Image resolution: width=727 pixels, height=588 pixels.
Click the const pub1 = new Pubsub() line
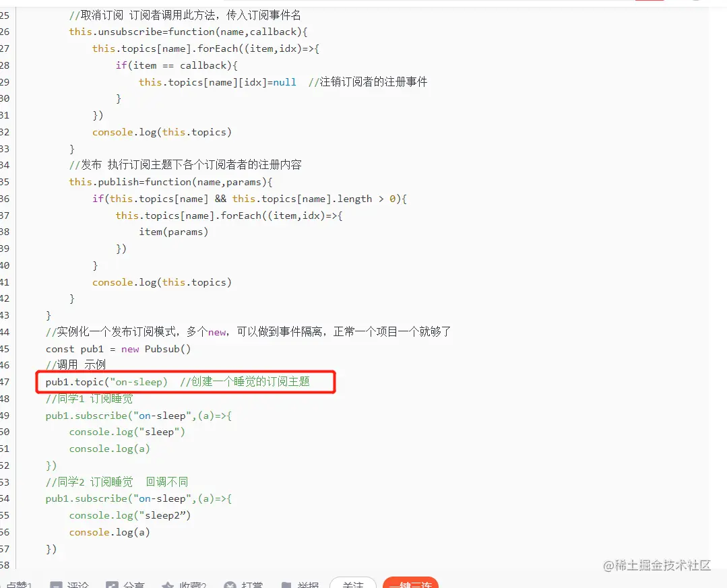click(118, 349)
